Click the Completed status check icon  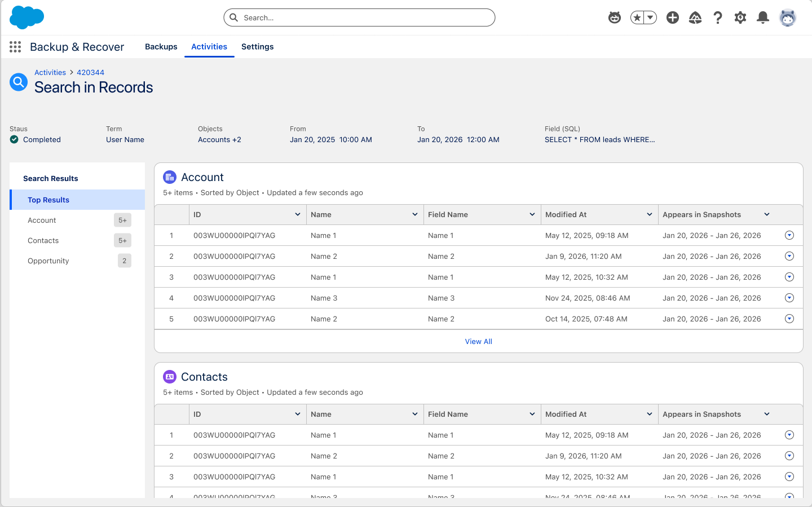[14, 139]
